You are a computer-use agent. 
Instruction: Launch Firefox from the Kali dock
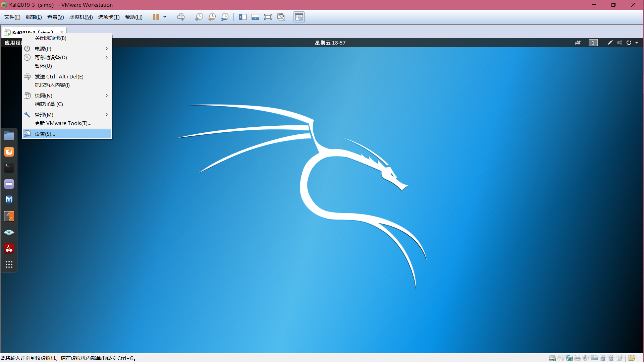(9, 152)
